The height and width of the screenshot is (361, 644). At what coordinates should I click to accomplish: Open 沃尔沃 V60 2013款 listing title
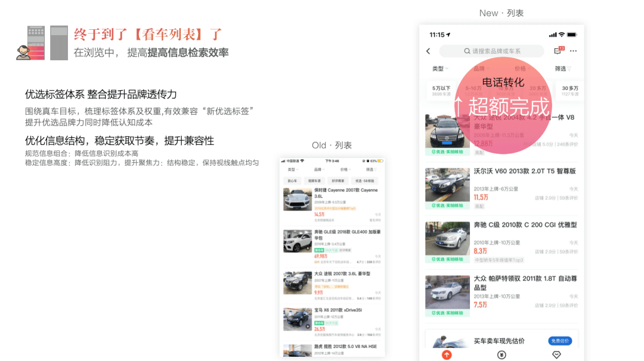point(525,171)
